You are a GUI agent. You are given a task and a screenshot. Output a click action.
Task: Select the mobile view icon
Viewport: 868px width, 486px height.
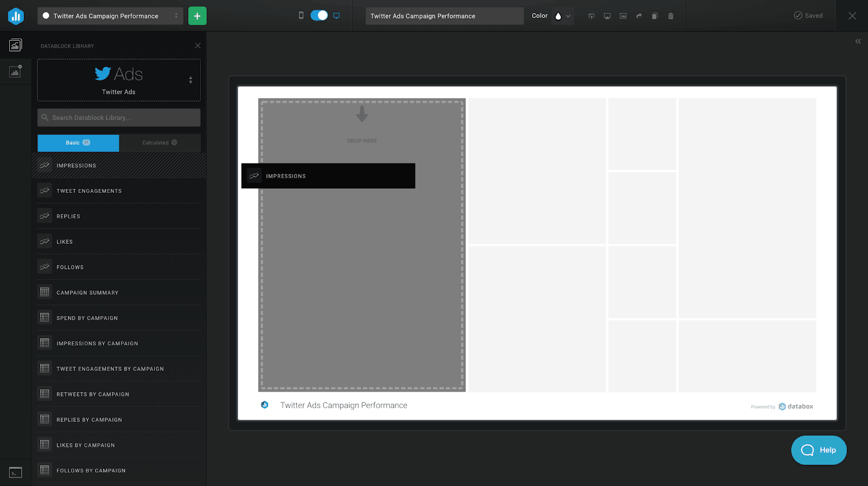click(301, 16)
